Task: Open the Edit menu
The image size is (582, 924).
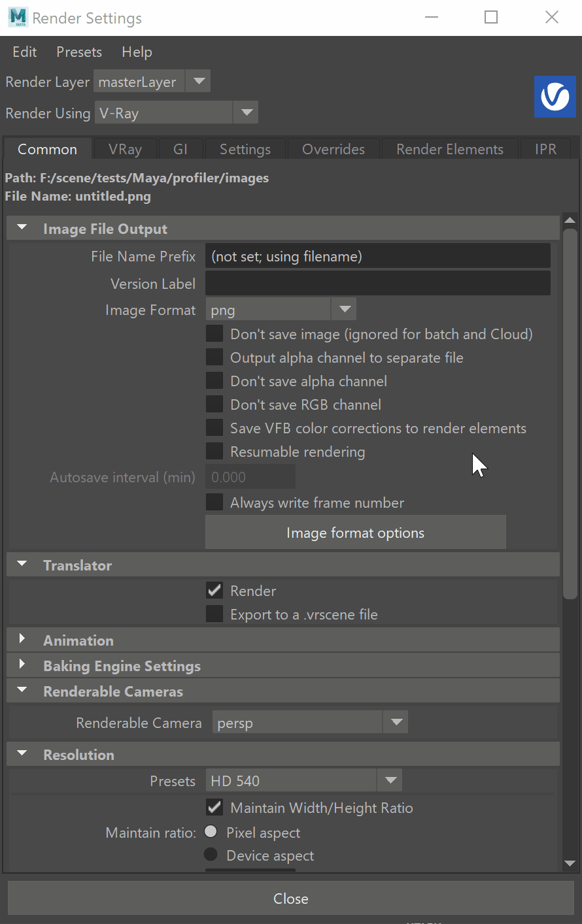Action: [x=25, y=52]
